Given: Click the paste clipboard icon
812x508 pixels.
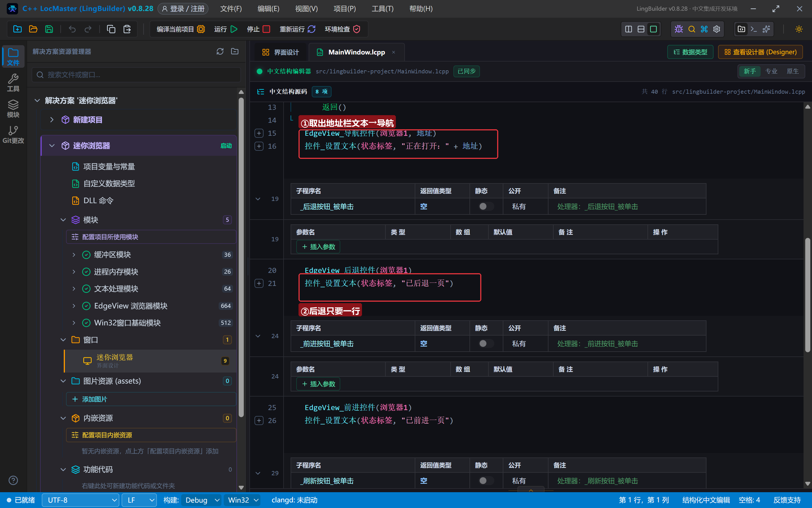Looking at the screenshot, I should tap(127, 29).
